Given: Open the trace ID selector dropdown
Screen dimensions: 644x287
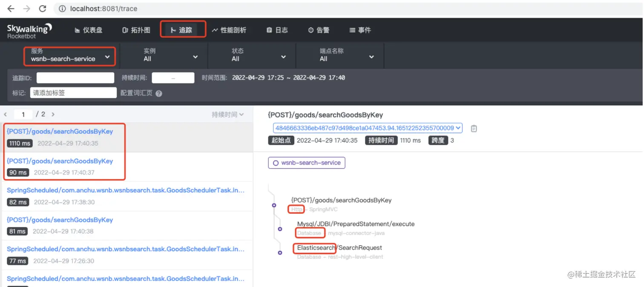Looking at the screenshot, I should point(368,128).
